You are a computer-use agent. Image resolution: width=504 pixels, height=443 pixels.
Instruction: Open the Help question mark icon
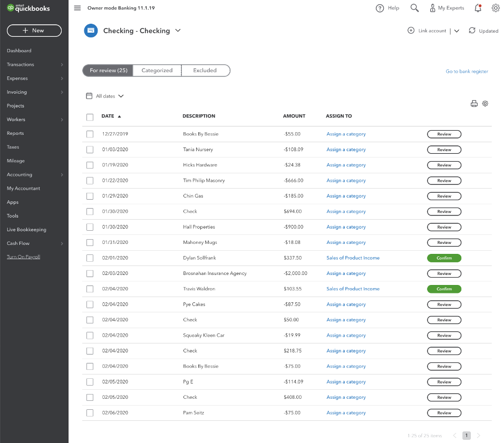coord(380,8)
